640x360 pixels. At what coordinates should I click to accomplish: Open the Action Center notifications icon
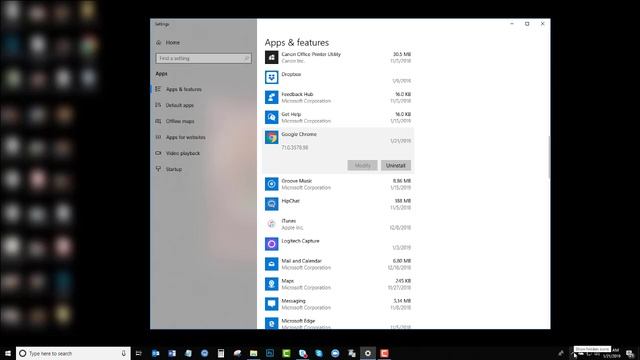pos(630,353)
